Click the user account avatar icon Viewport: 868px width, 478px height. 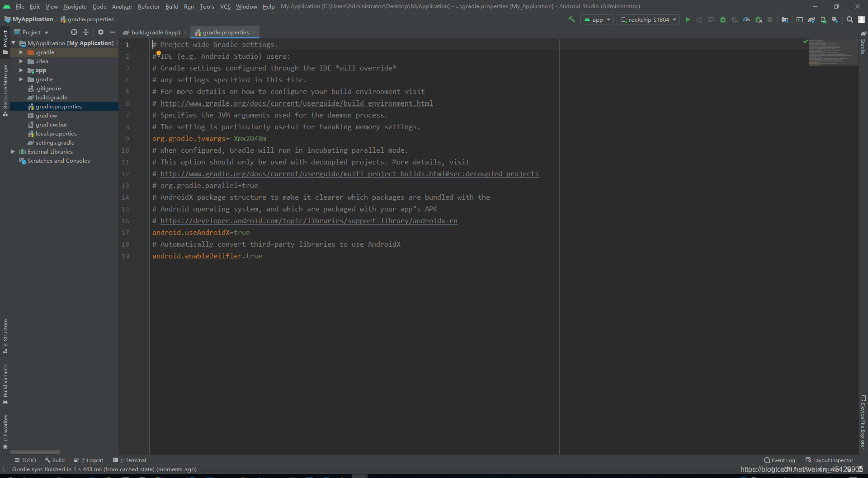(x=862, y=19)
